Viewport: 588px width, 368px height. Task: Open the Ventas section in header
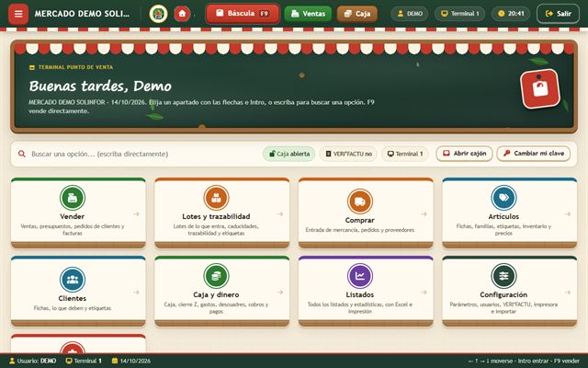click(x=308, y=14)
